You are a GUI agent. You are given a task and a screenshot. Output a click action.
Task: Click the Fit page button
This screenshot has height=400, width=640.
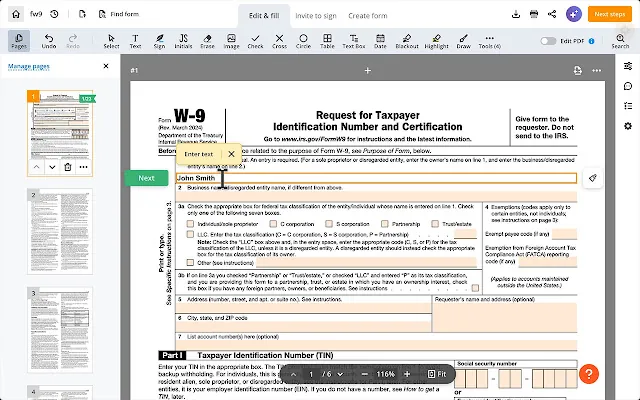click(436, 374)
